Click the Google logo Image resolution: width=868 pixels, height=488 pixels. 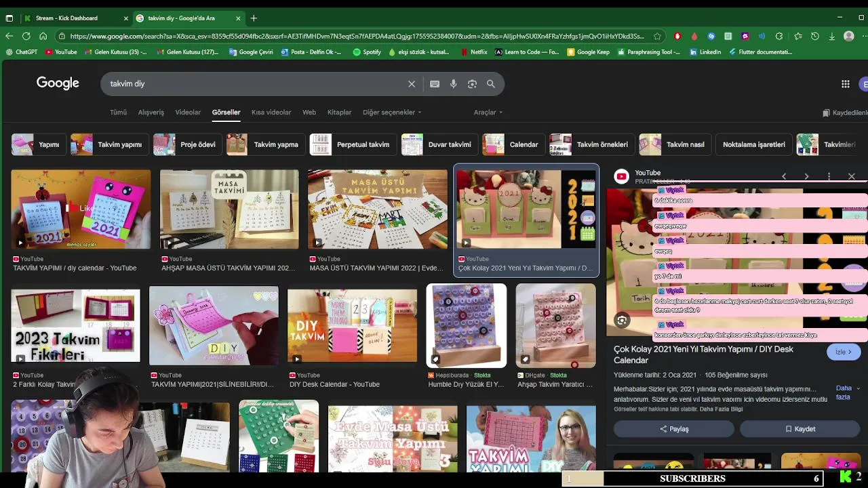(x=58, y=83)
